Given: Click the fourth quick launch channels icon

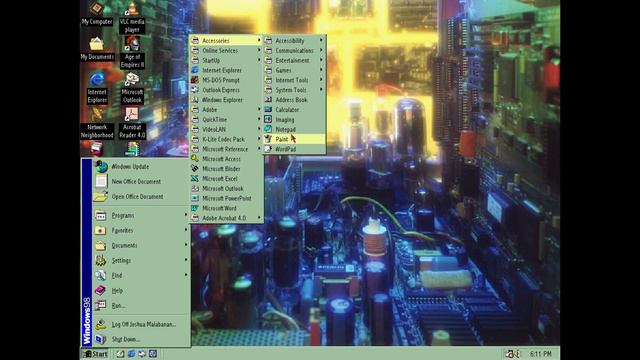Looking at the screenshot, I should click(153, 354).
